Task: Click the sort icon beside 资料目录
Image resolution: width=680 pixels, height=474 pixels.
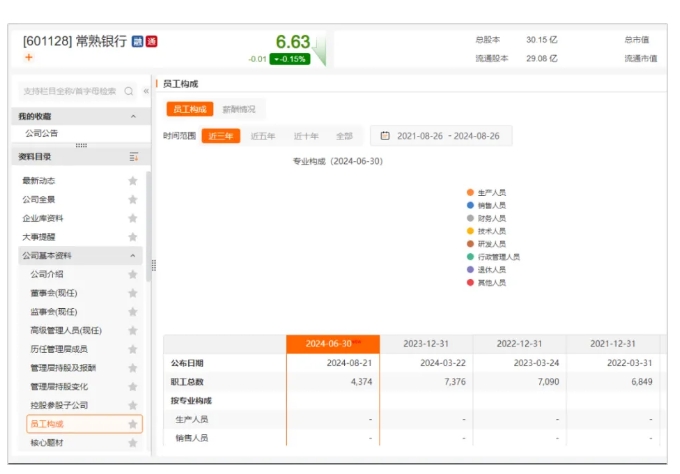Action: [134, 157]
